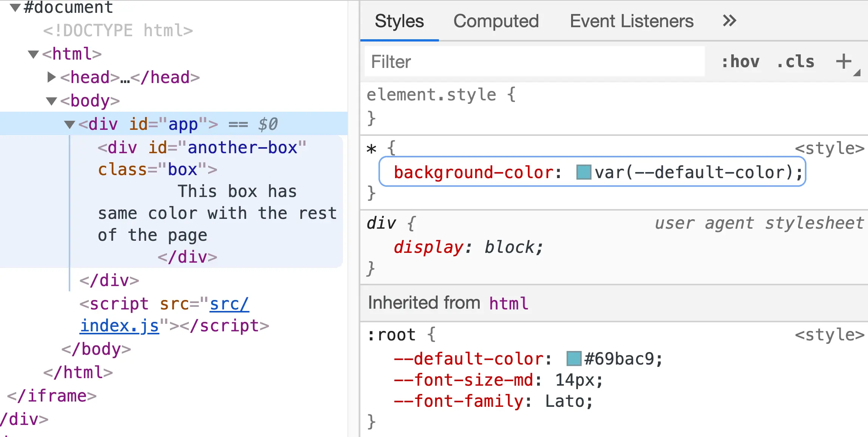Collapse the body element in the DOM tree
The image size is (868, 437).
[51, 100]
